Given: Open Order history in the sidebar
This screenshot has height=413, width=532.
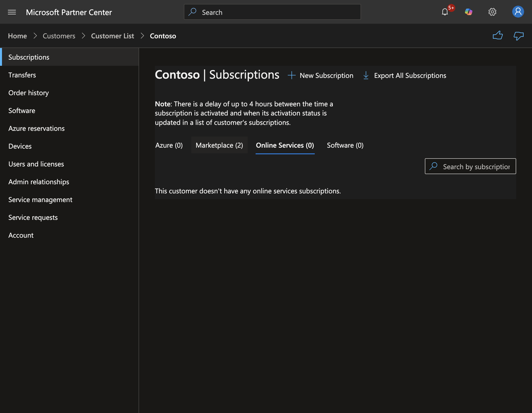Looking at the screenshot, I should 69,93.
